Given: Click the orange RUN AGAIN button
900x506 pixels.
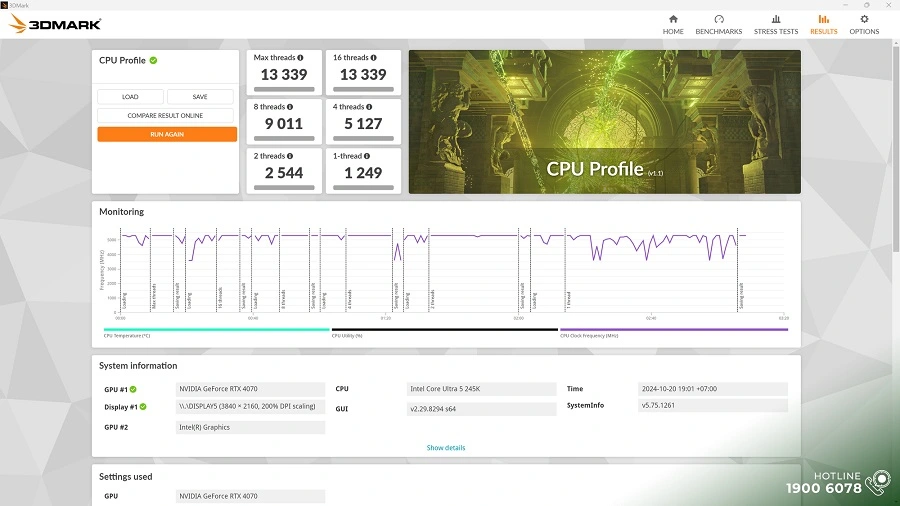Looking at the screenshot, I should 167,134.
